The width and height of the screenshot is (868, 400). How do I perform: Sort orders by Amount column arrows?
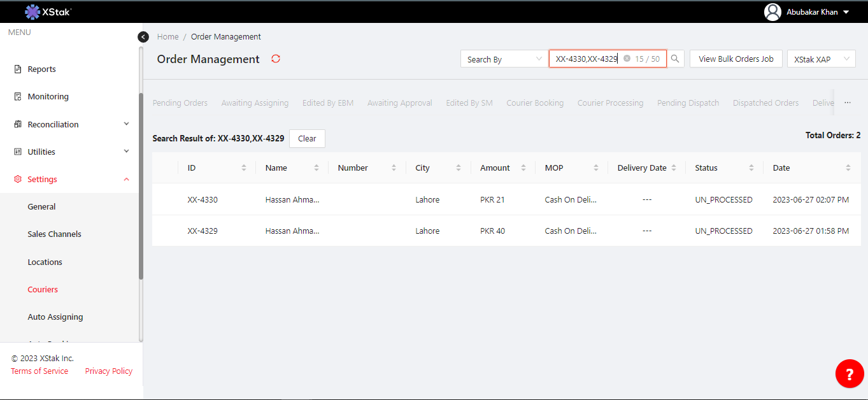[x=523, y=168]
